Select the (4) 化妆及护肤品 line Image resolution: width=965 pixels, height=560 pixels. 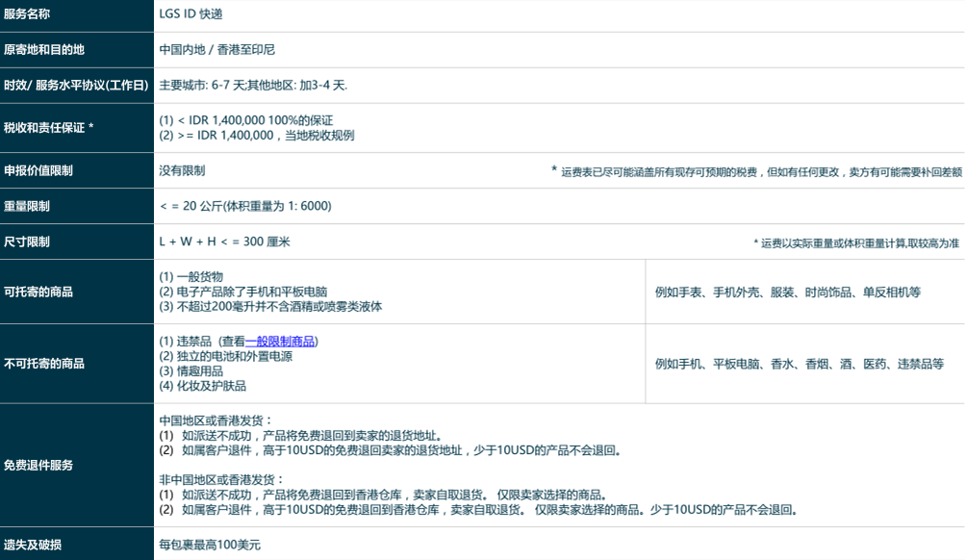[x=202, y=386]
